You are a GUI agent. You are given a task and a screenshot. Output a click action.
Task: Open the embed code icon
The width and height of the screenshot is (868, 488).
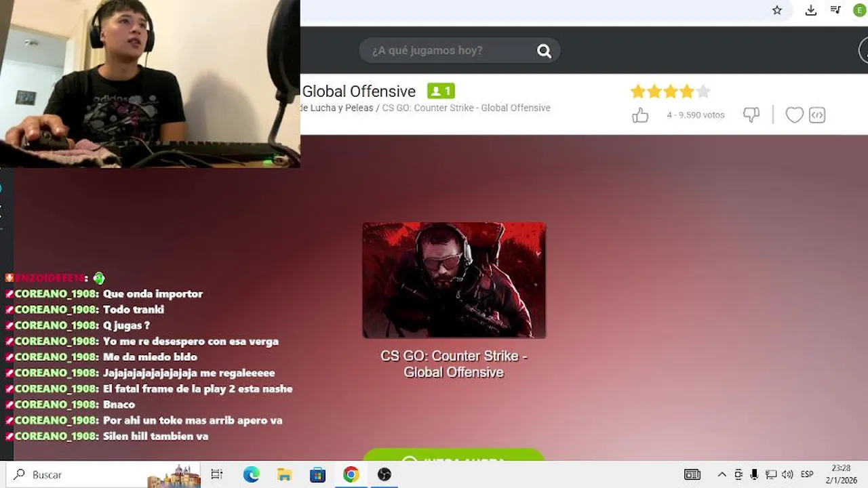pyautogui.click(x=817, y=115)
